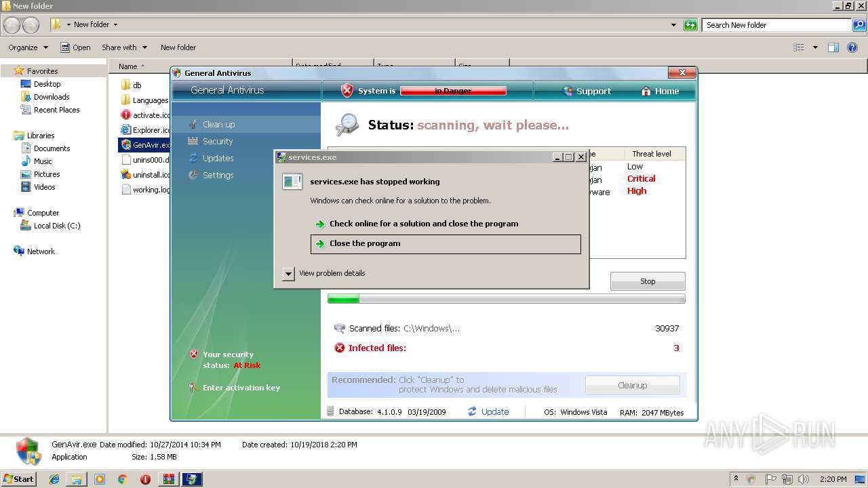Open Security section in General Antivirus

[218, 141]
